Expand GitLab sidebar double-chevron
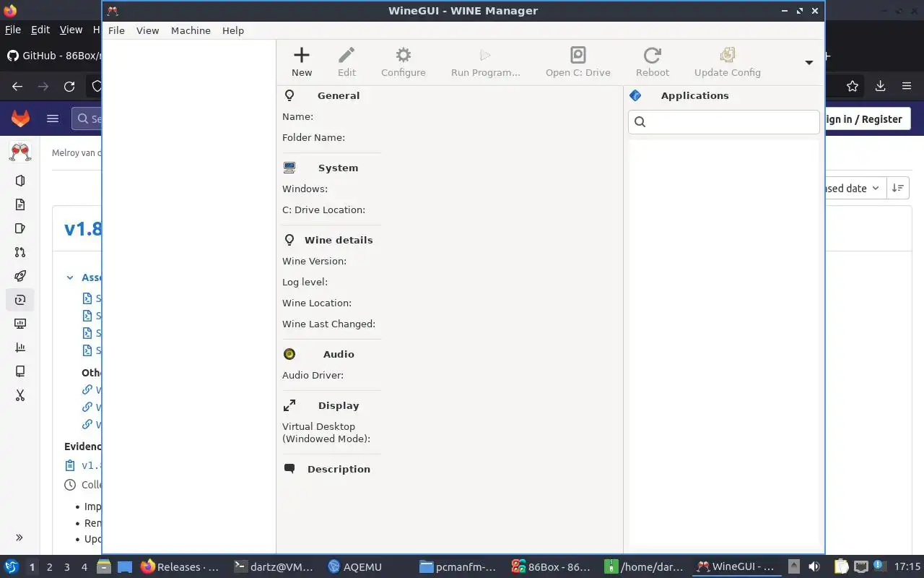Viewport: 924px width, 578px height. click(19, 538)
